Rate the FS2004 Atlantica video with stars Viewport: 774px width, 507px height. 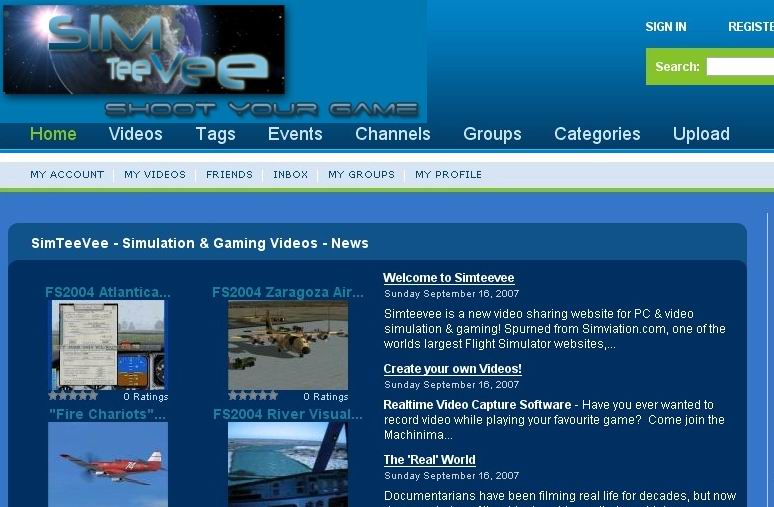pos(73,396)
